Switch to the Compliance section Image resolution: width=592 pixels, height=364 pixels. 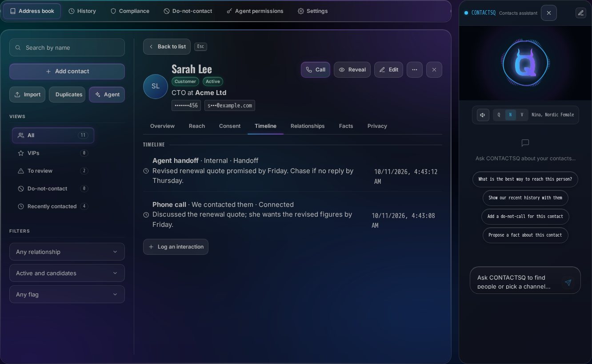[130, 11]
